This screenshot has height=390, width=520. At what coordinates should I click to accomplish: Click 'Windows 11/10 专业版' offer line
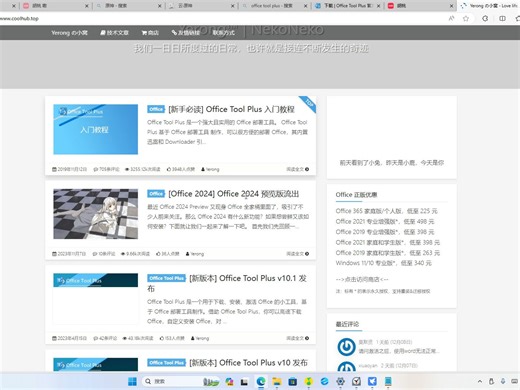click(x=384, y=263)
